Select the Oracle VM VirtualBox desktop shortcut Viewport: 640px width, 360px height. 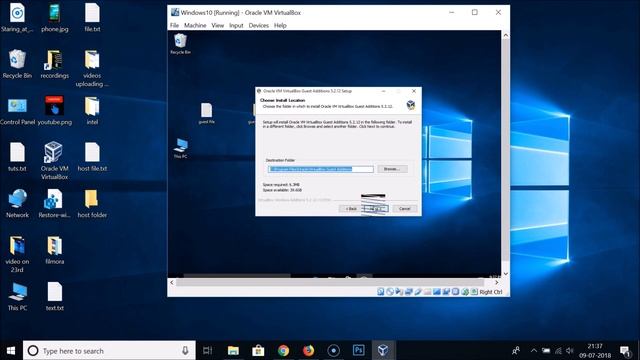(x=54, y=160)
